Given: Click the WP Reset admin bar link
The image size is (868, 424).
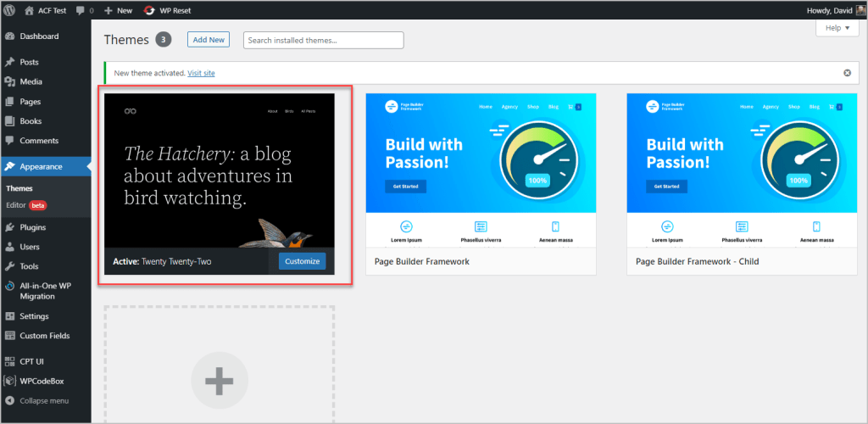Looking at the screenshot, I should coord(167,10).
